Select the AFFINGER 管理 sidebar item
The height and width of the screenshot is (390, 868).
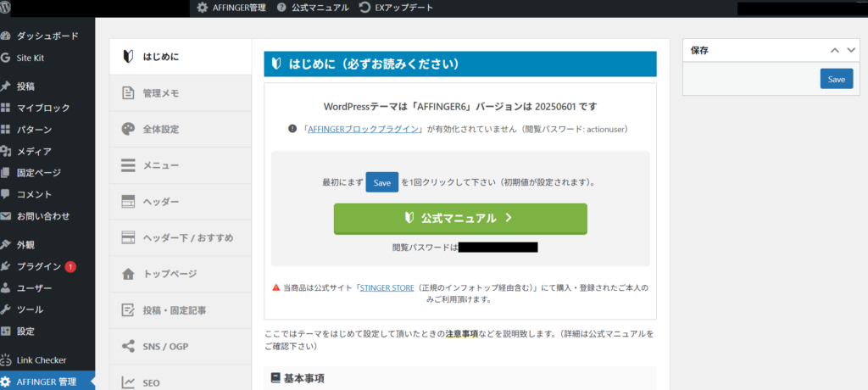click(x=47, y=382)
